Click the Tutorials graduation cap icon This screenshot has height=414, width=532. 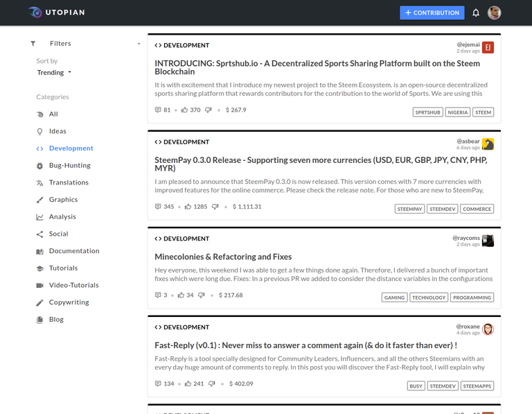39,268
